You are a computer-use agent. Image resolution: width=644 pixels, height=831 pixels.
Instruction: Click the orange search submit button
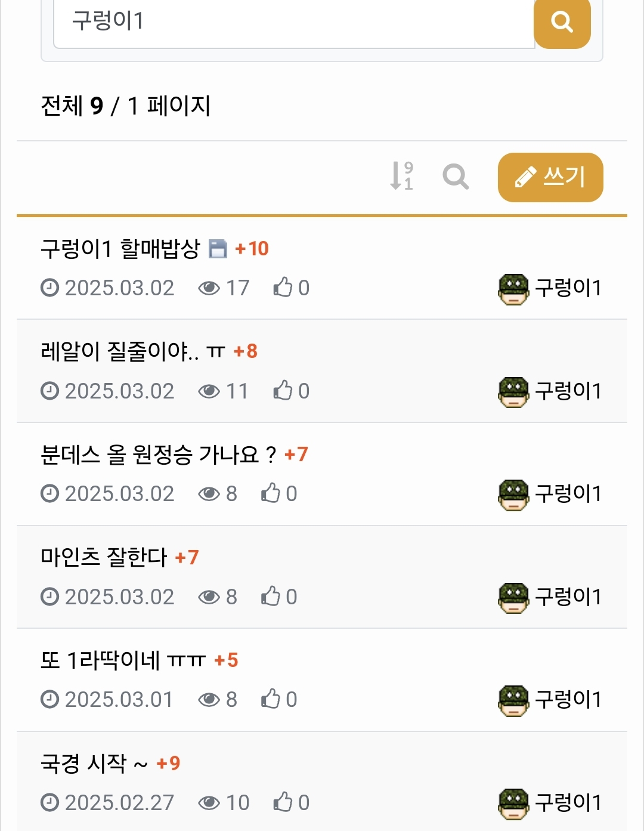pos(562,23)
